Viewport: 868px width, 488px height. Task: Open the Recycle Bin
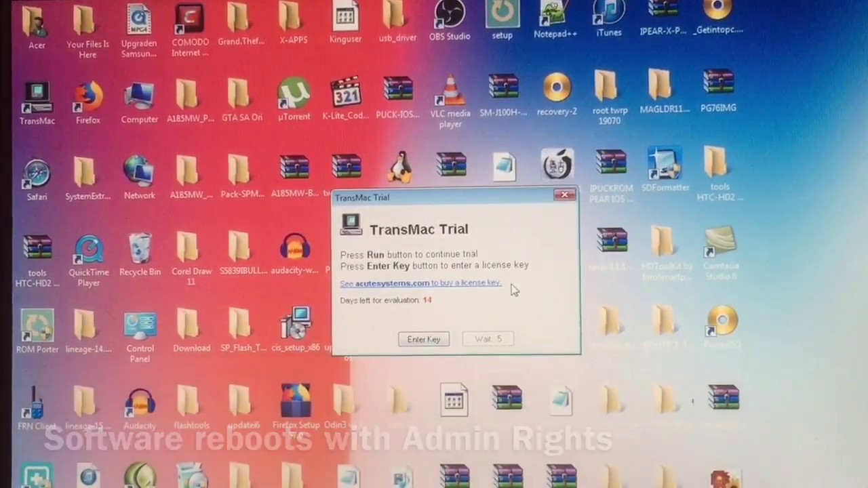point(140,256)
